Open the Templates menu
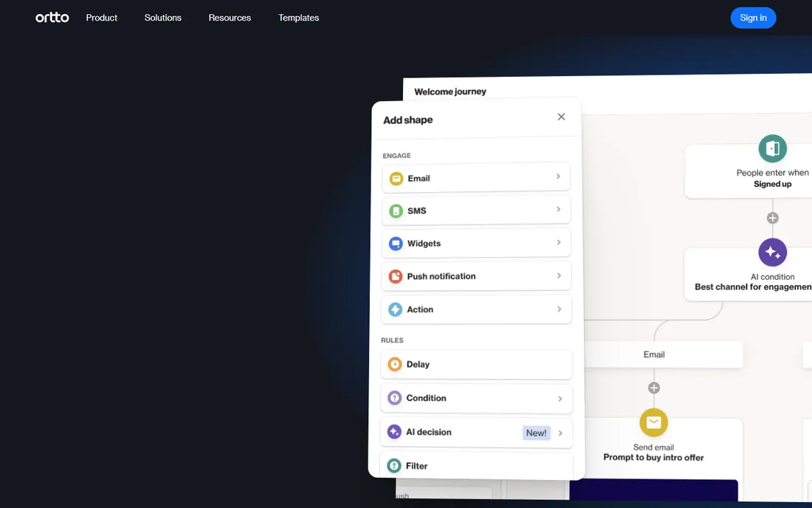The width and height of the screenshot is (812, 508). tap(298, 18)
